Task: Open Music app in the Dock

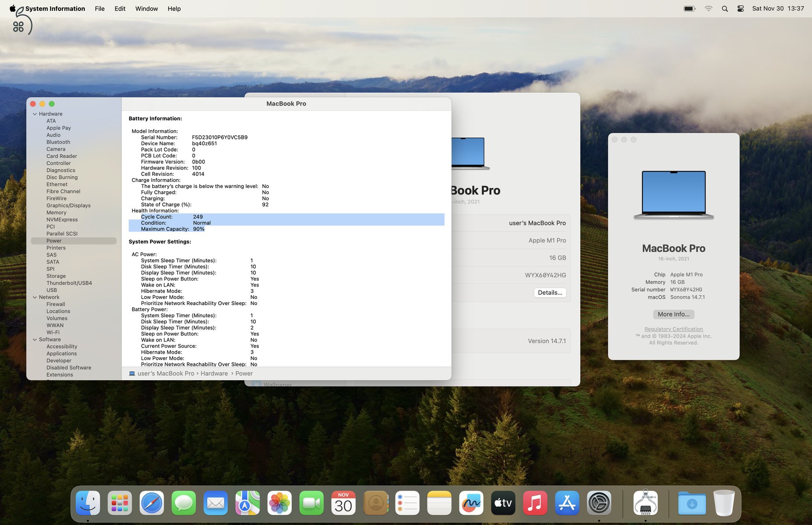Action: pos(535,503)
